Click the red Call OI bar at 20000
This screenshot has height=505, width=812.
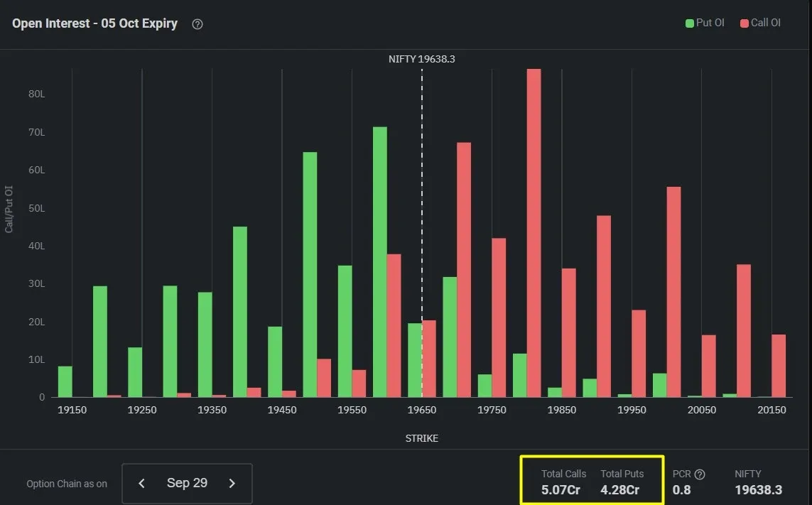(x=673, y=292)
